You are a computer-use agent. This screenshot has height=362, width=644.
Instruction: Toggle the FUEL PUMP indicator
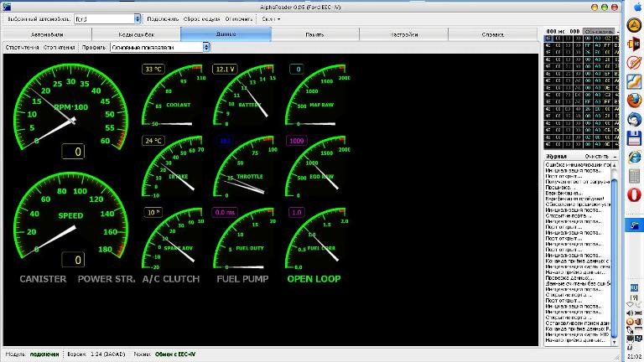click(x=242, y=278)
